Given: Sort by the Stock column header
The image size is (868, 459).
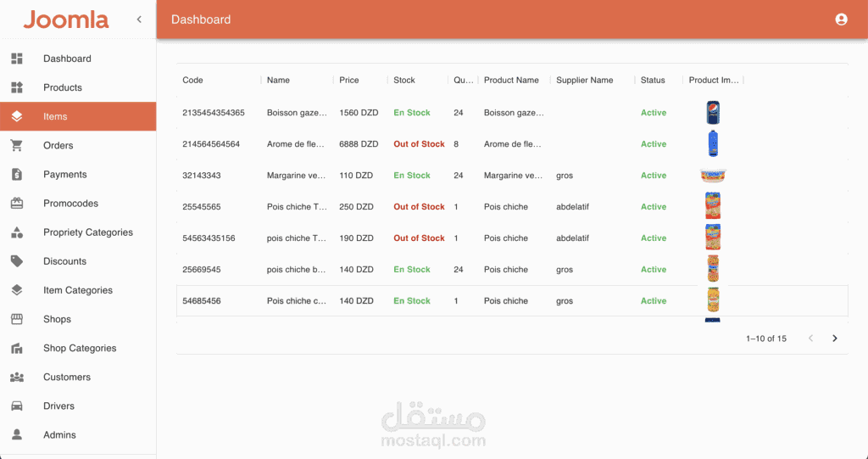Looking at the screenshot, I should [x=404, y=80].
